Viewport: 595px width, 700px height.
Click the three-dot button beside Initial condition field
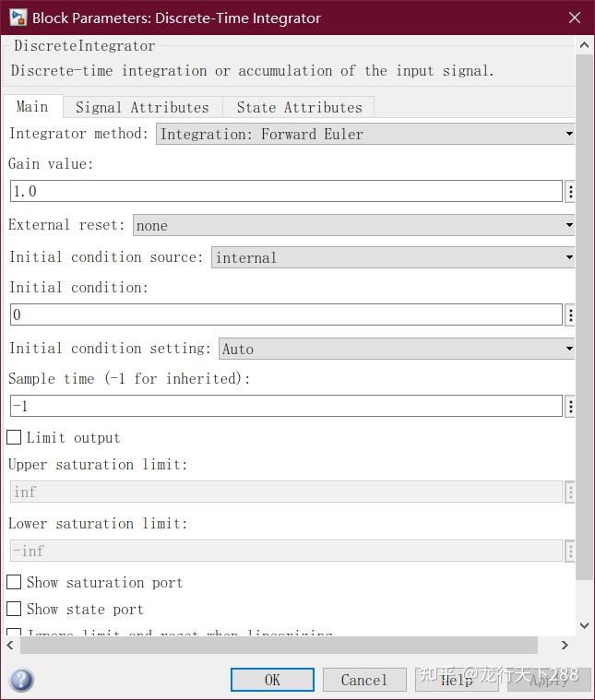click(x=570, y=315)
